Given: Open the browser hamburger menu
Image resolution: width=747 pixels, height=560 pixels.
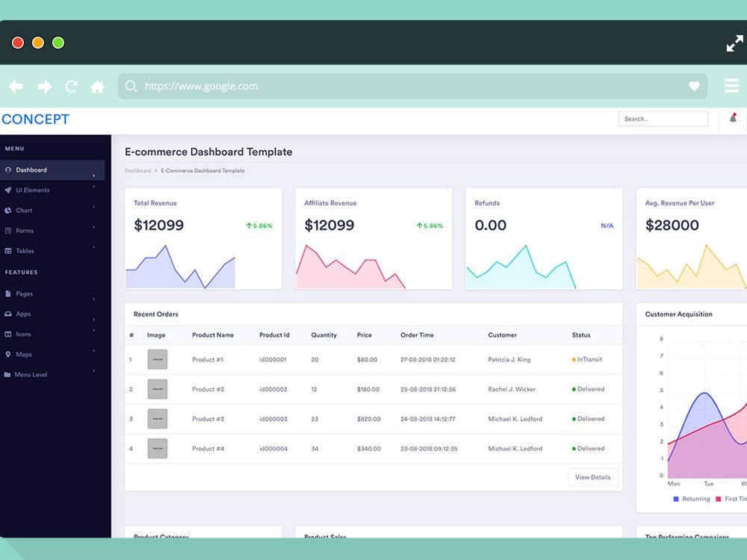Looking at the screenshot, I should (731, 86).
